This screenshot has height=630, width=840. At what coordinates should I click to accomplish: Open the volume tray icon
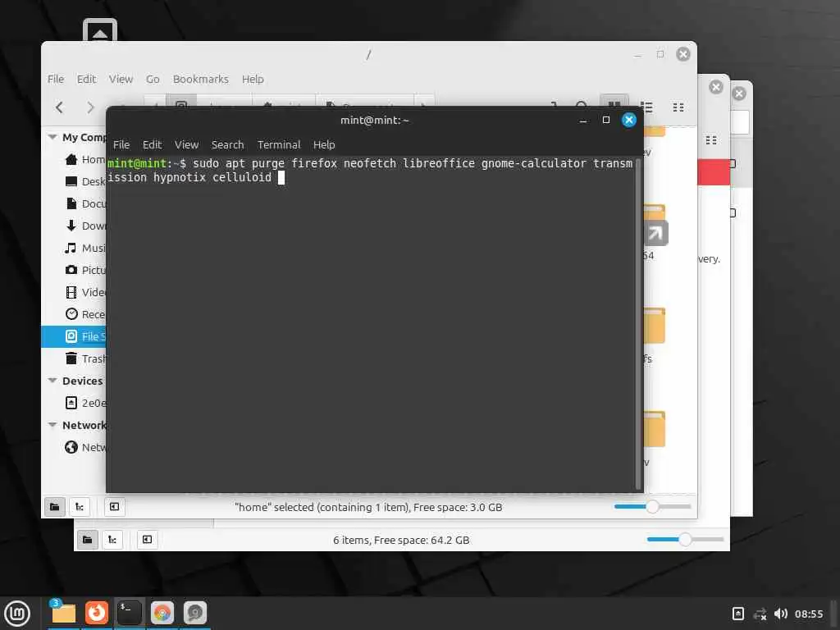coord(781,614)
